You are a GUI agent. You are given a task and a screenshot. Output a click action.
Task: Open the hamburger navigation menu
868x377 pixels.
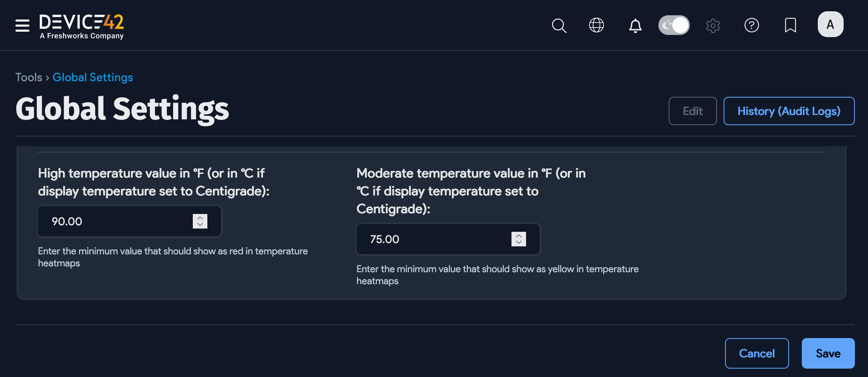22,25
